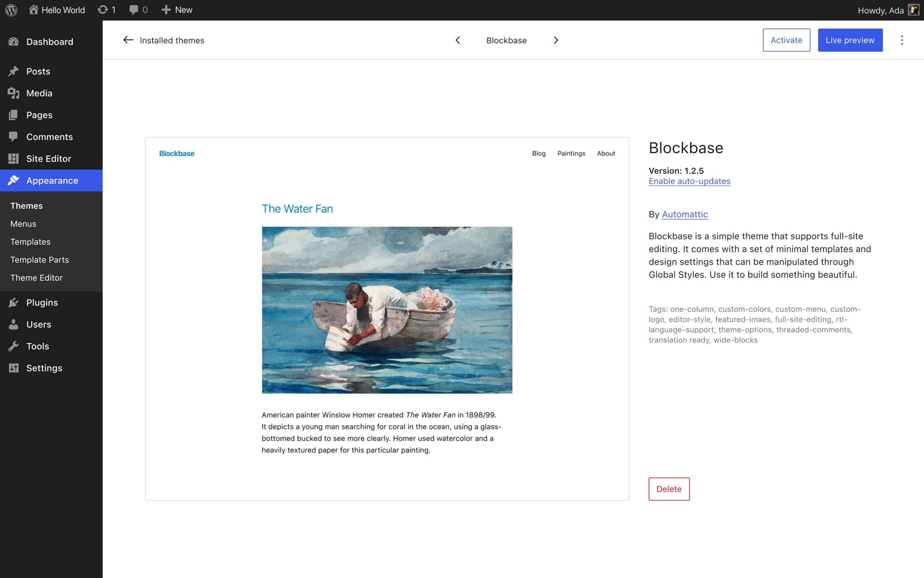Select the Theme Editor submenu item
Viewport: 924px width, 578px height.
pyautogui.click(x=36, y=277)
